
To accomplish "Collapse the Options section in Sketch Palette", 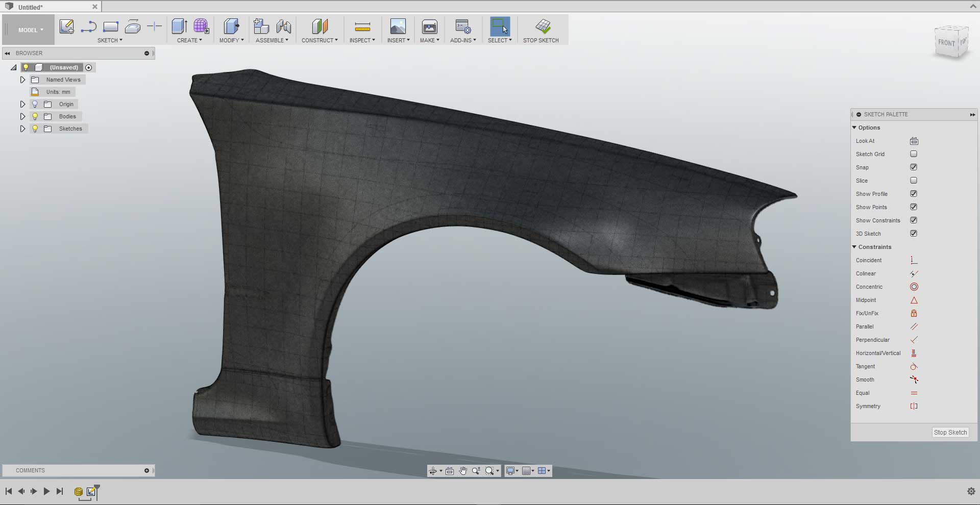I will coord(854,128).
